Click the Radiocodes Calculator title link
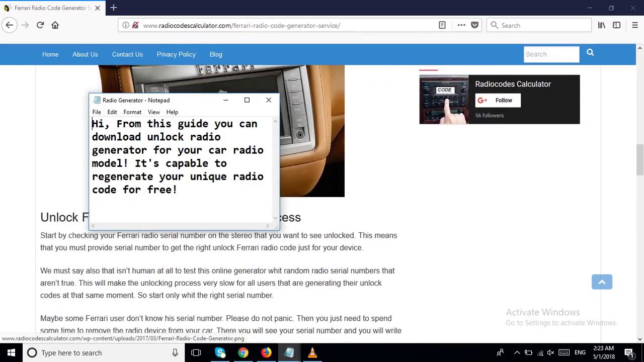The image size is (644, 362). pos(513,84)
